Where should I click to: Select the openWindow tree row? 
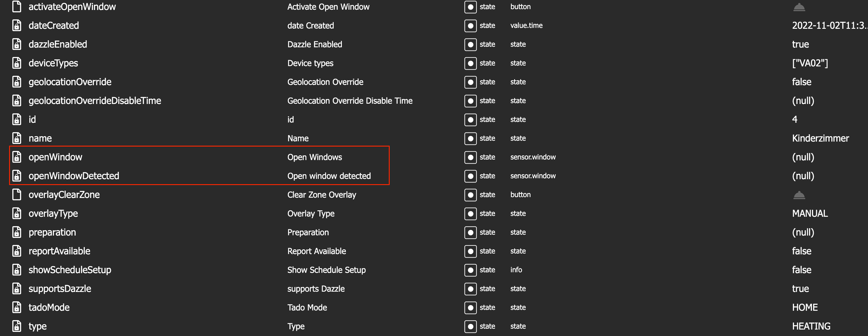tap(55, 157)
